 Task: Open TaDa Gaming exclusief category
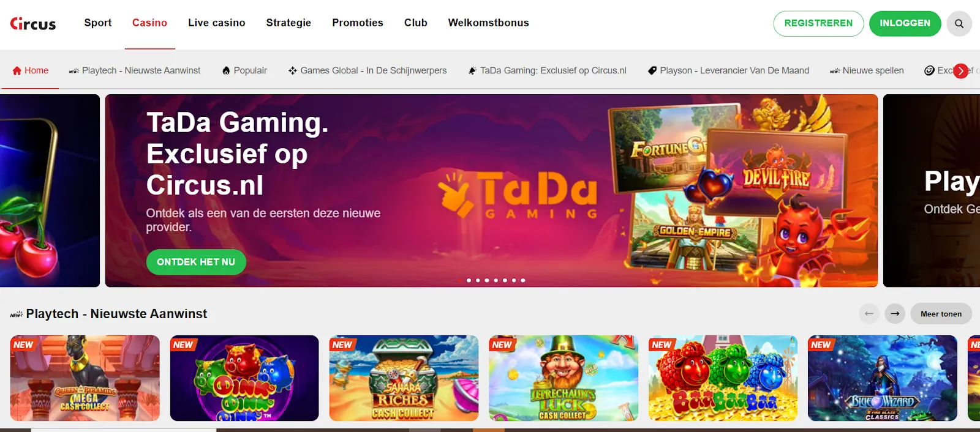(547, 70)
